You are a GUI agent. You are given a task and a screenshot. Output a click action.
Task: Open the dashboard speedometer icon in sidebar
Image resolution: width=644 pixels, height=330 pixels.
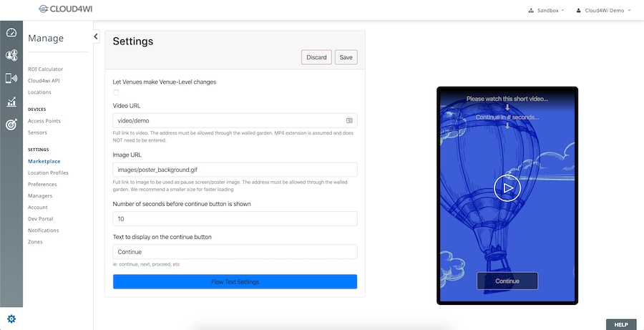pyautogui.click(x=11, y=33)
